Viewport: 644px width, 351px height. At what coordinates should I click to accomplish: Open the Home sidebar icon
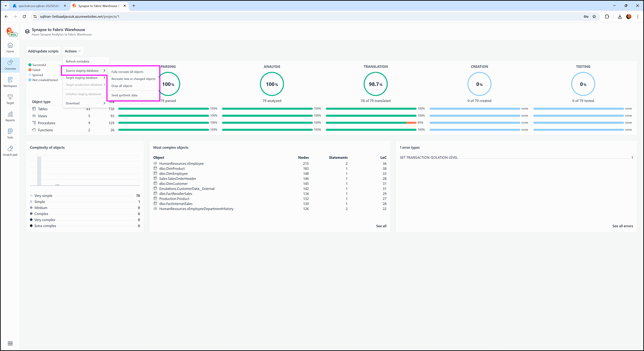(10, 47)
